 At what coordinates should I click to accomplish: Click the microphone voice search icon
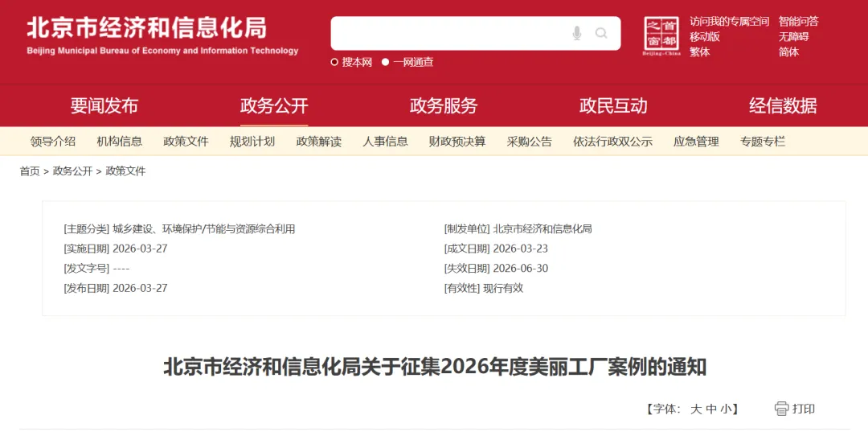click(x=577, y=33)
